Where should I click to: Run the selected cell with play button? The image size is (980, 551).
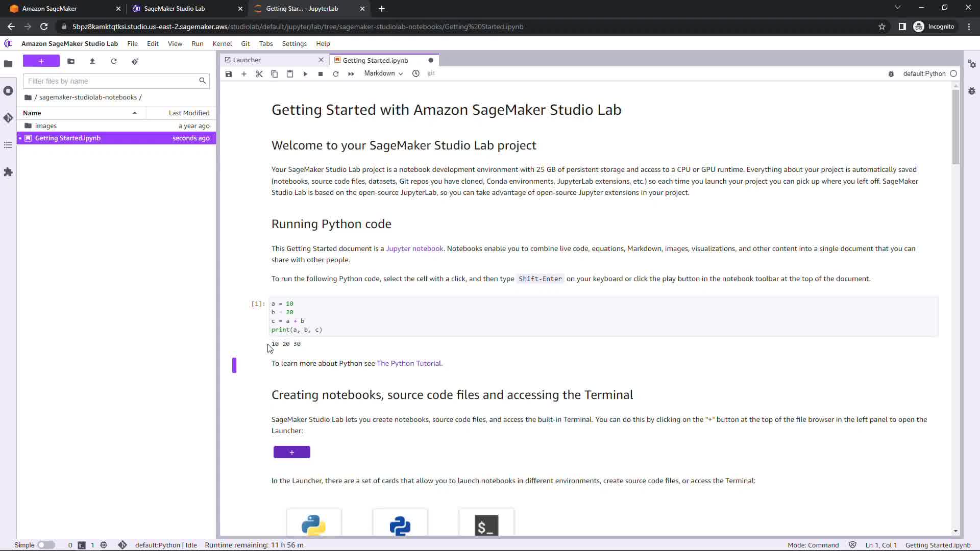pyautogui.click(x=305, y=74)
